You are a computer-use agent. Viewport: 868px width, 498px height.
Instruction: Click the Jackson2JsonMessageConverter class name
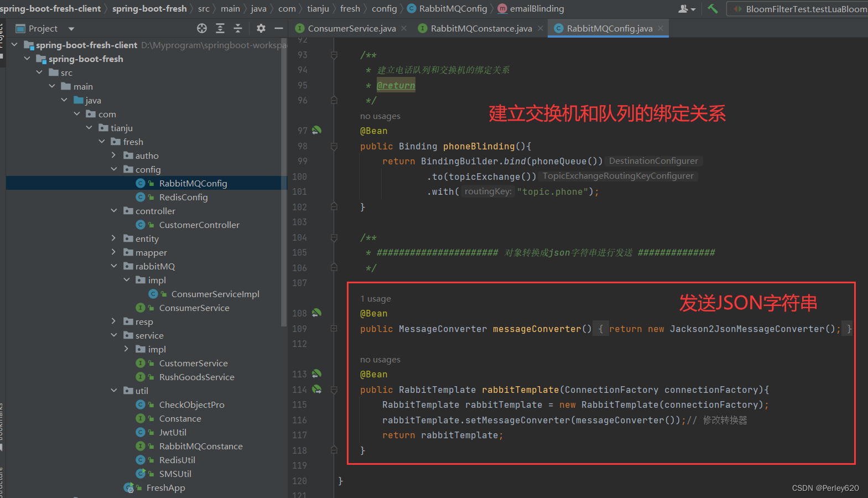(747, 329)
